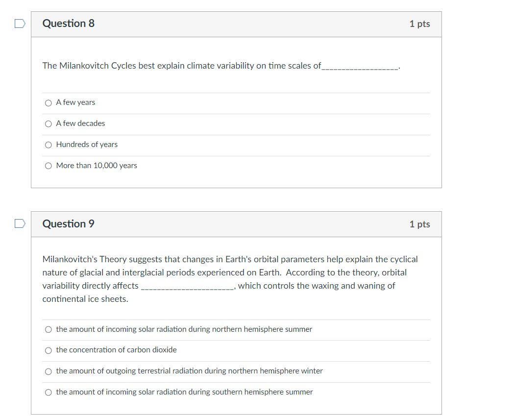Pick outgoing terrestrial radiation winter radio button

click(x=49, y=371)
